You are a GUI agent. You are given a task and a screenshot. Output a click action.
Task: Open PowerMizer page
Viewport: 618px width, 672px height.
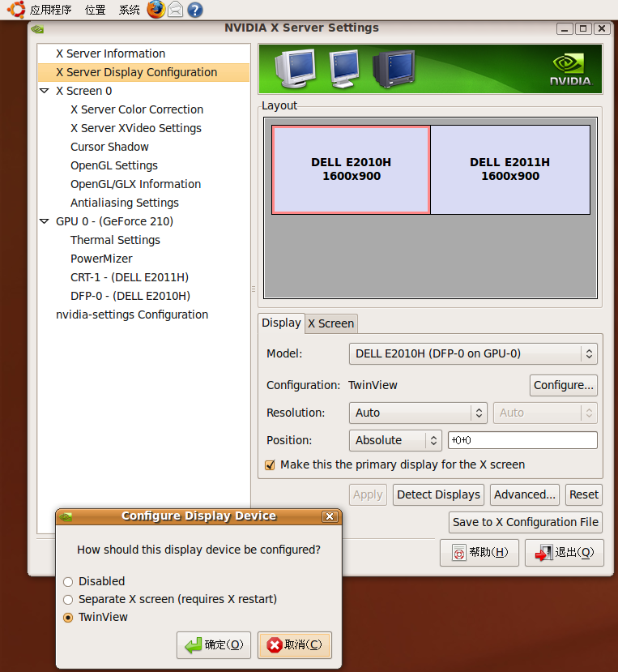[101, 259]
